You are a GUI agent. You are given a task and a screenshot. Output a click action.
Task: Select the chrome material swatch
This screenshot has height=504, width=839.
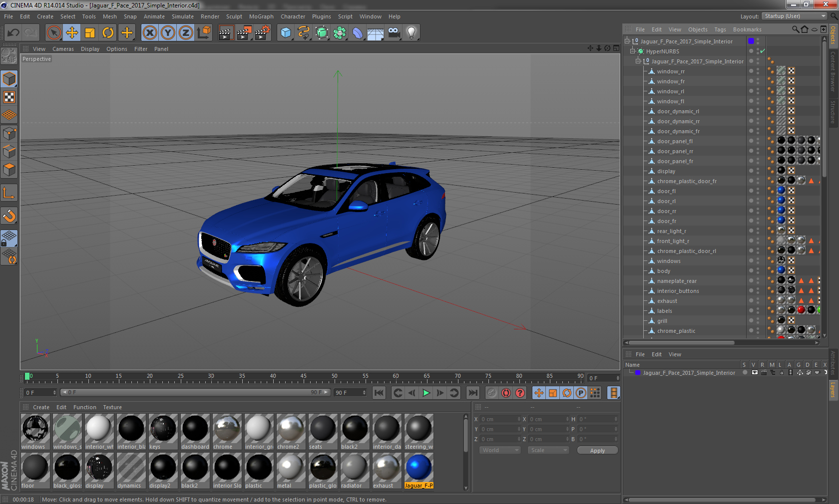pos(227,432)
